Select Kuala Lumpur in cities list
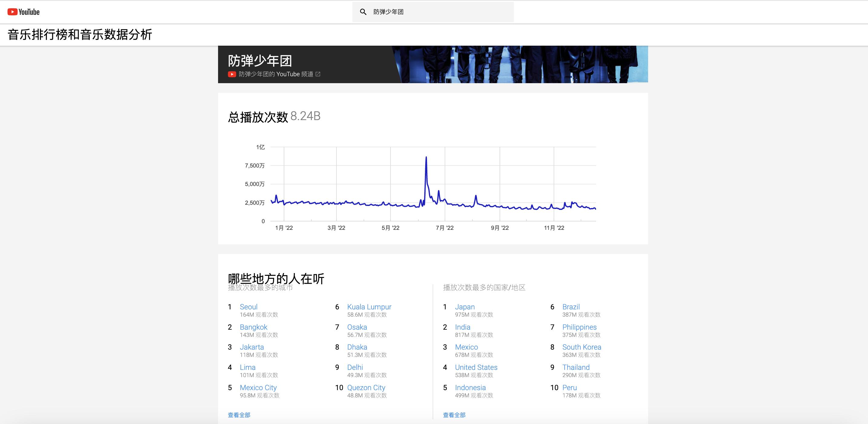 click(369, 307)
